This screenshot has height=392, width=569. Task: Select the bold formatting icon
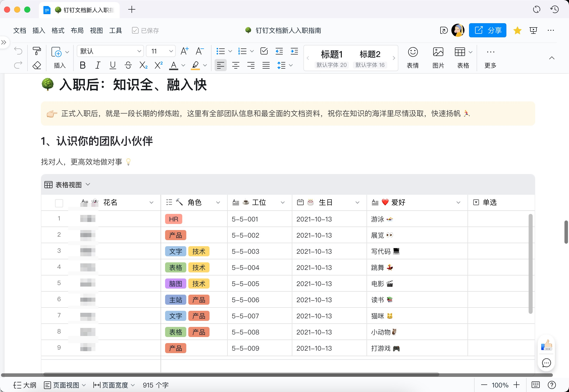(x=83, y=65)
